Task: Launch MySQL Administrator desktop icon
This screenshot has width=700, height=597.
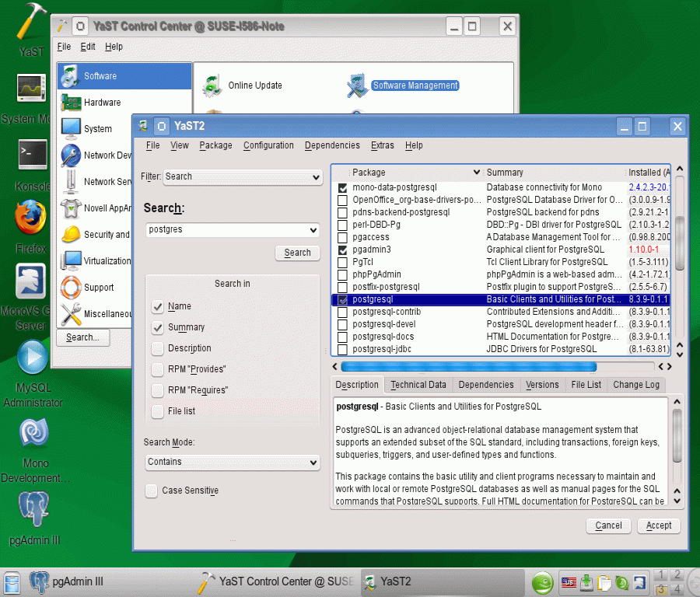Action: click(32, 357)
